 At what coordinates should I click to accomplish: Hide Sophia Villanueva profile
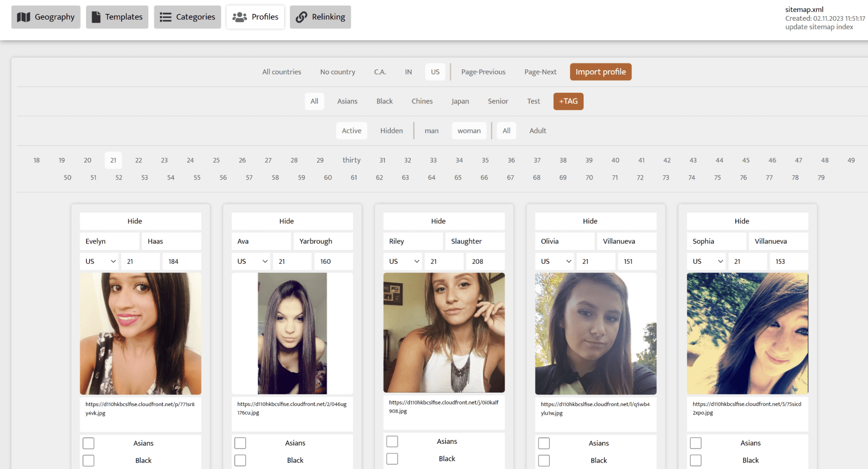click(x=747, y=221)
